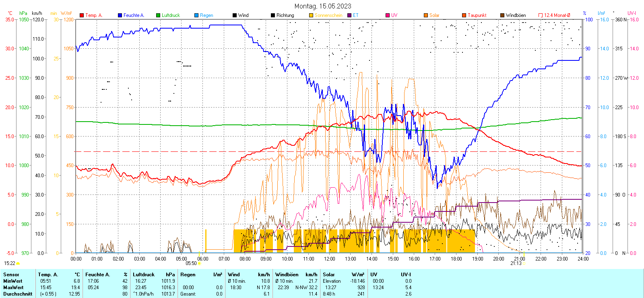Screen dimensions: 644x298
Task: Click the orange Solar legend square
Action: pyautogui.click(x=426, y=15)
